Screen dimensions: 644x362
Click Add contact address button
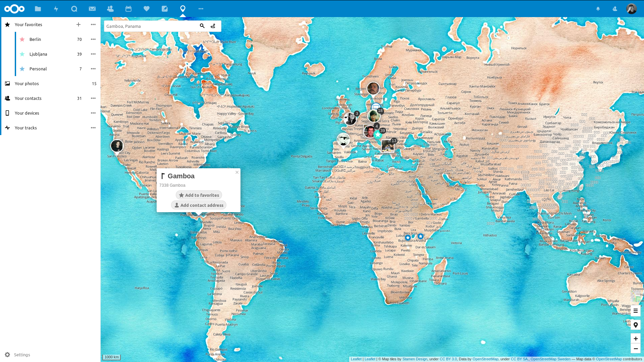point(199,205)
